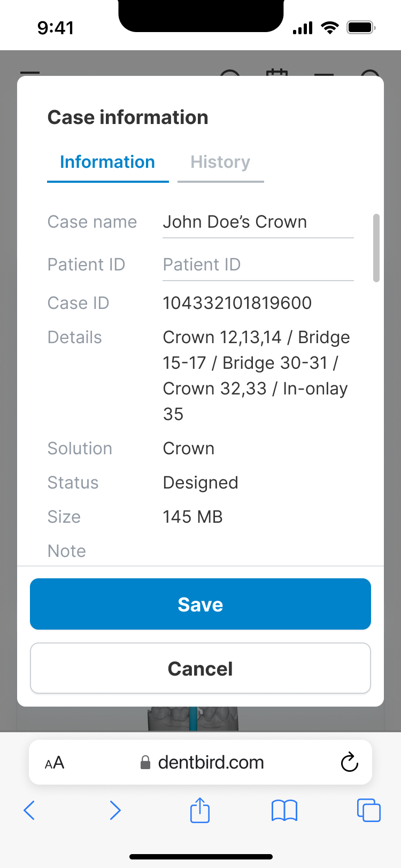This screenshot has height=868, width=401.
Task: Focus the Patient ID input field
Action: pos(258,265)
